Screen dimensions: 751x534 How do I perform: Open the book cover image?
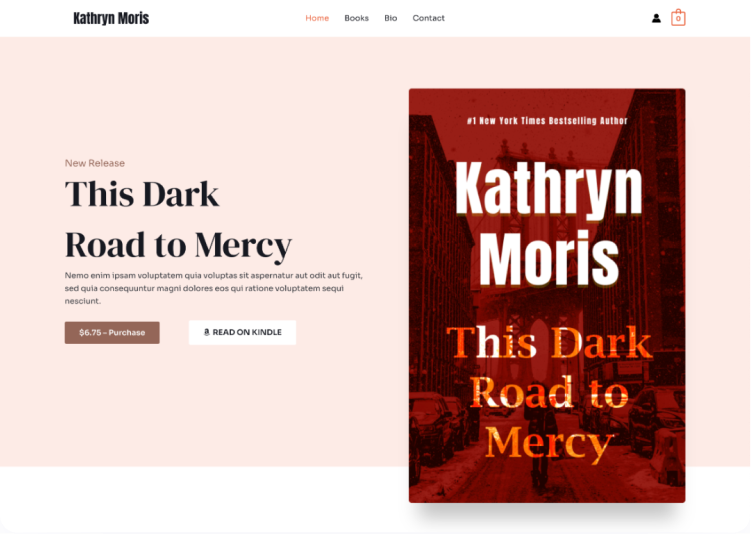(x=547, y=295)
